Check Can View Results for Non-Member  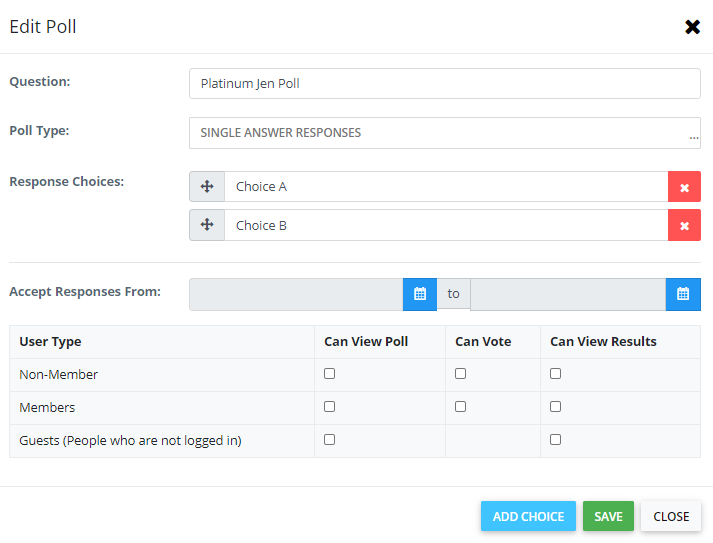click(556, 374)
